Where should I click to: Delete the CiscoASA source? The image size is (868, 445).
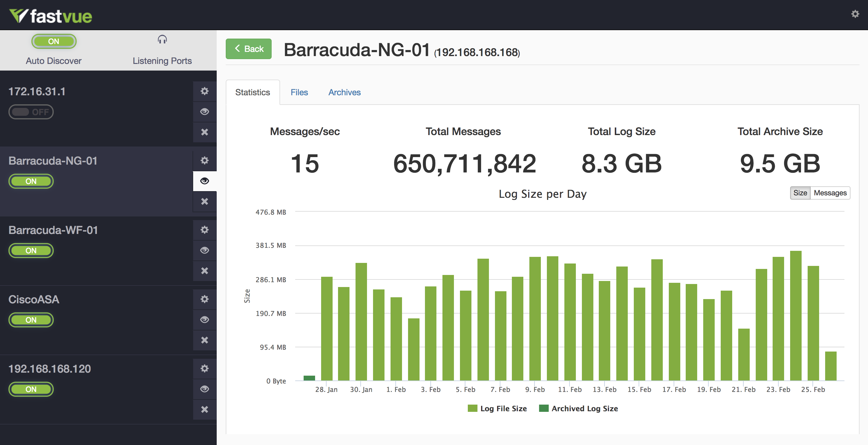[x=205, y=340]
